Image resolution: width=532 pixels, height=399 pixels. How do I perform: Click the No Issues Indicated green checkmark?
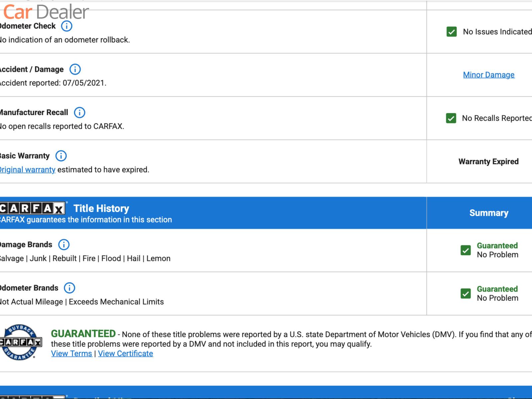451,32
